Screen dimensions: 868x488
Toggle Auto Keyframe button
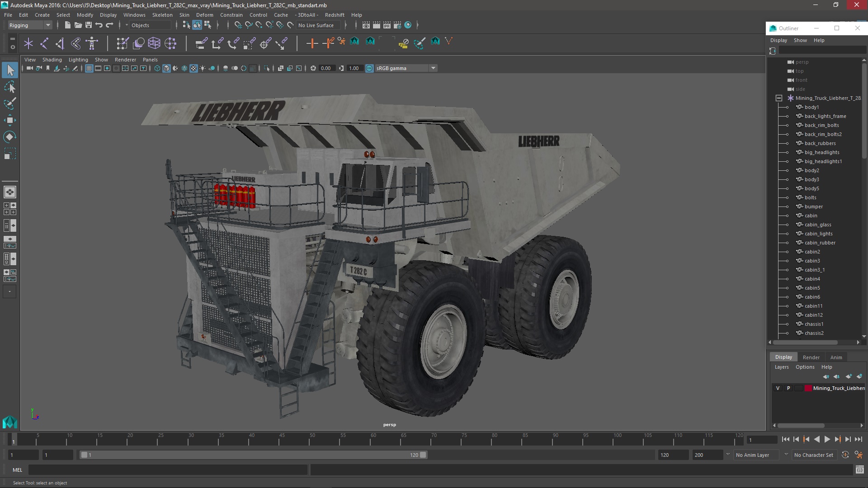845,455
